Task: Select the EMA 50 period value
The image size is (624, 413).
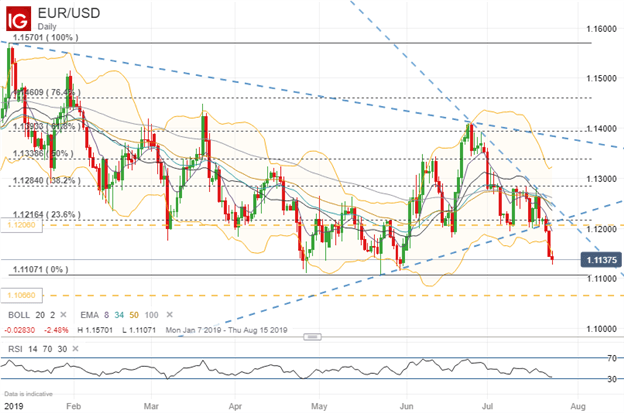Action: [x=134, y=315]
